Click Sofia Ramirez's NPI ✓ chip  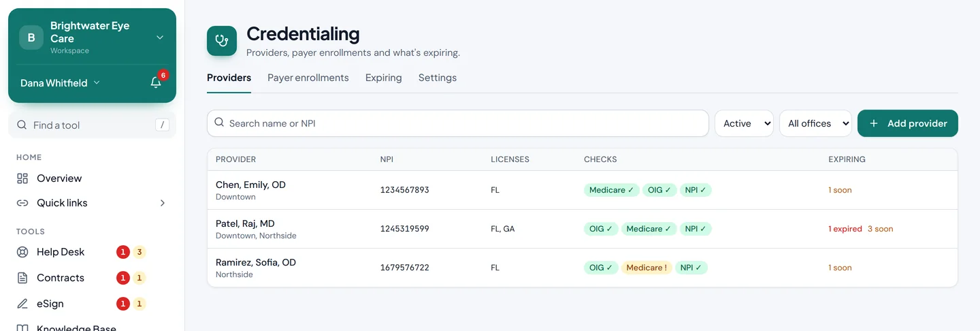pos(691,268)
